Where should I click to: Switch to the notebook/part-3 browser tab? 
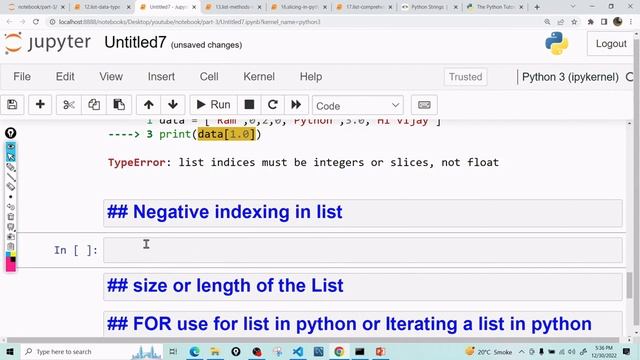[x=36, y=7]
